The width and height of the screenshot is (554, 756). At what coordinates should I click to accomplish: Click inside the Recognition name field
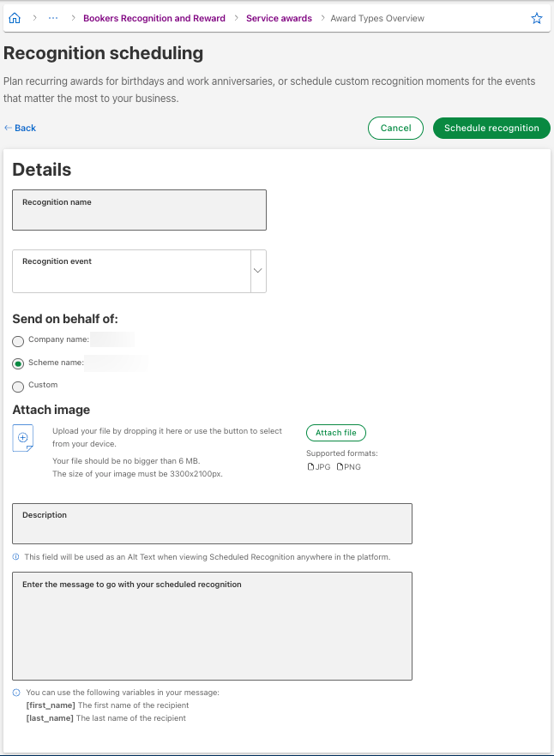(138, 210)
